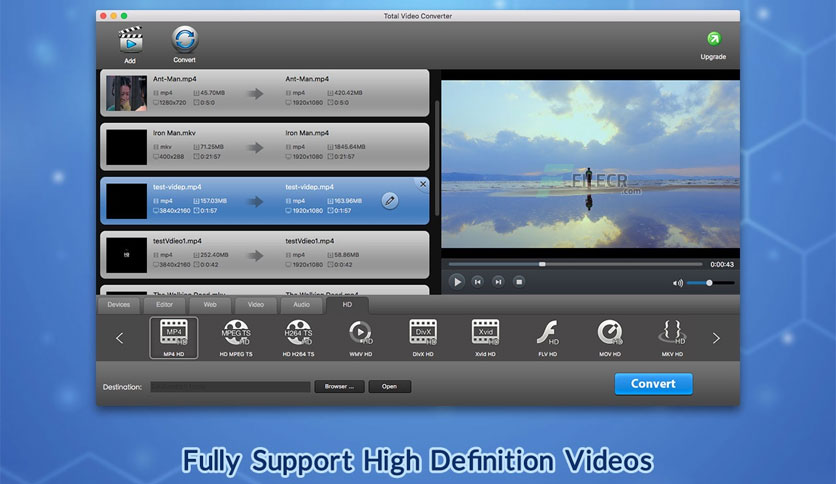Viewport: 836px width, 484px height.
Task: Show more formats with right arrow
Action: [x=716, y=338]
